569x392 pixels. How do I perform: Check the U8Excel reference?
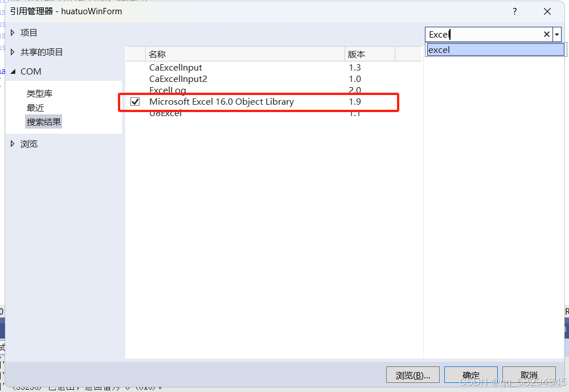click(135, 113)
